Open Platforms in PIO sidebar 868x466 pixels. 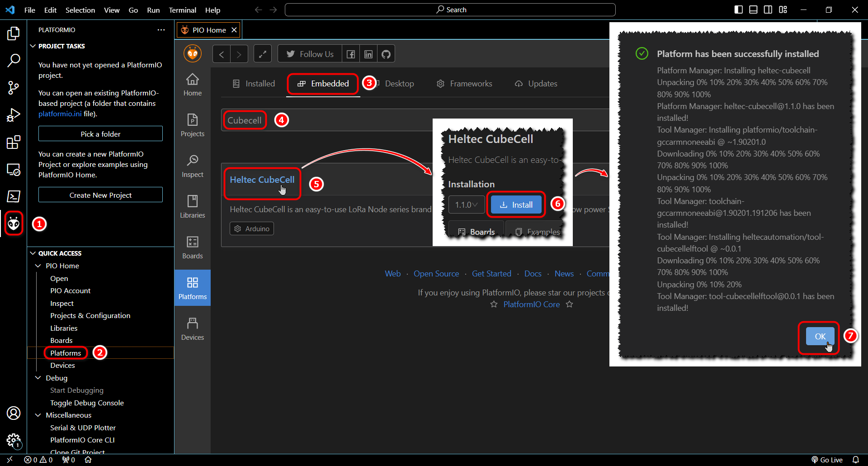[x=193, y=288]
